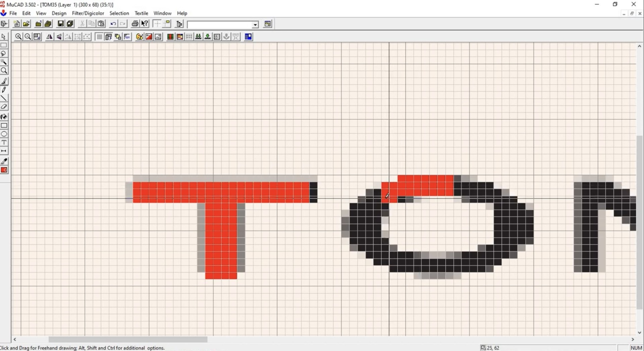Click the new document icon
Viewport: 644px width, 351px height.
point(16,24)
